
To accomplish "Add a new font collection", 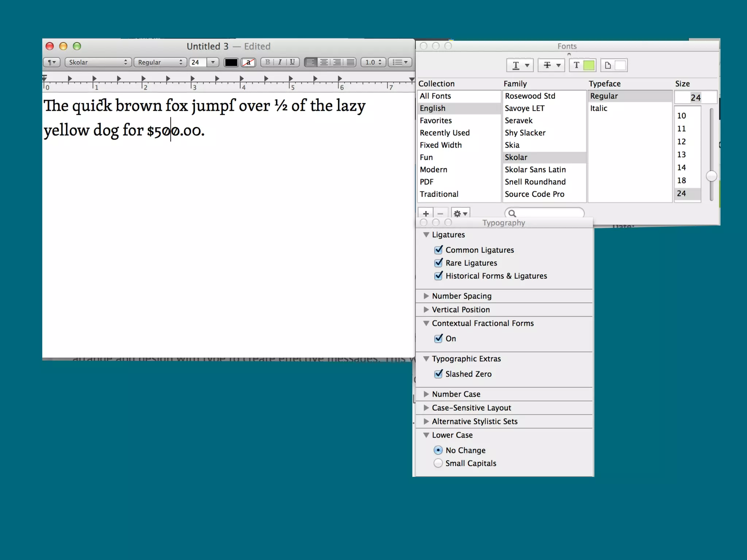I will [x=426, y=214].
